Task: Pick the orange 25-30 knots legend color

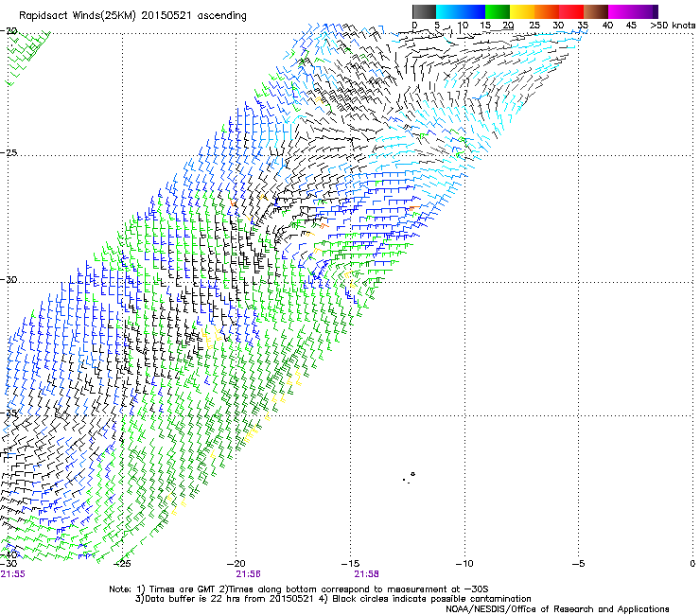Action: coord(547,11)
